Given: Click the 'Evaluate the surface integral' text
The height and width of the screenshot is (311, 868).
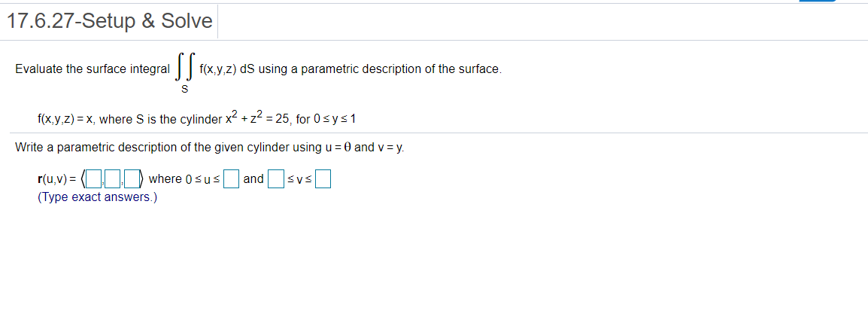Looking at the screenshot, I should pyautogui.click(x=93, y=69).
